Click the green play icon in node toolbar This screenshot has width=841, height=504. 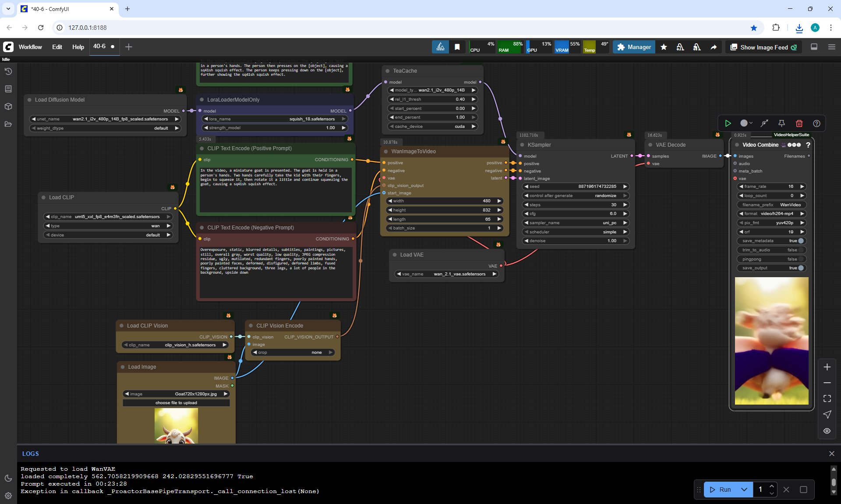[x=728, y=123]
